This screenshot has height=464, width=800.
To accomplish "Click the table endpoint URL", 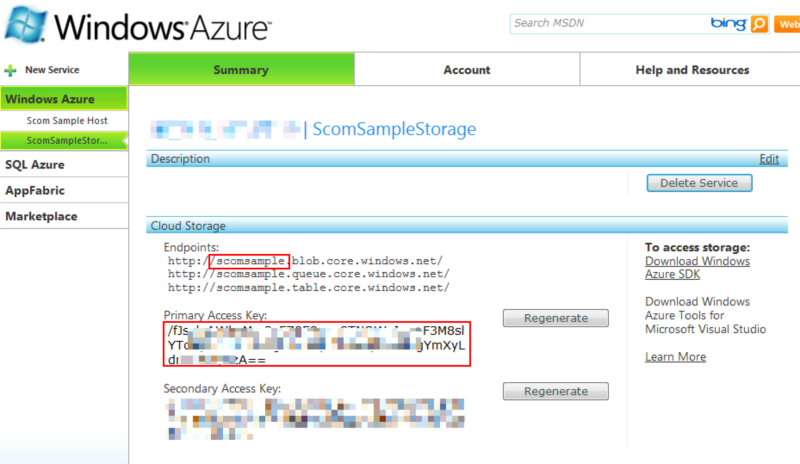I will 309,287.
